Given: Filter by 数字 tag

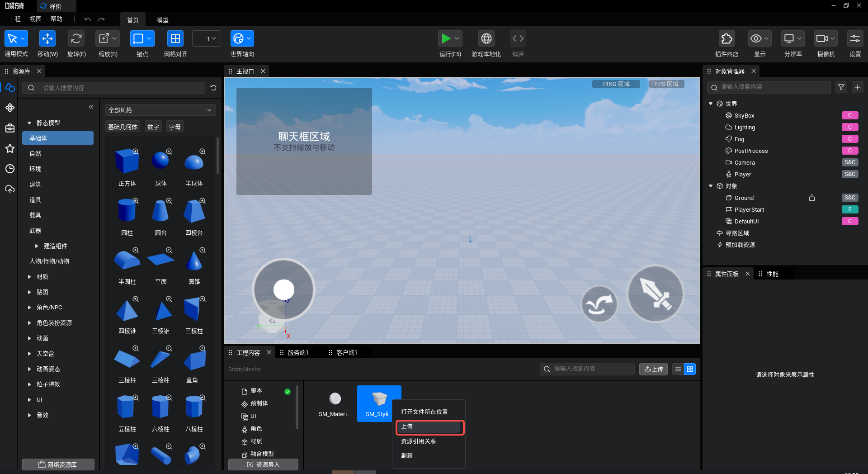Looking at the screenshot, I should click(153, 127).
